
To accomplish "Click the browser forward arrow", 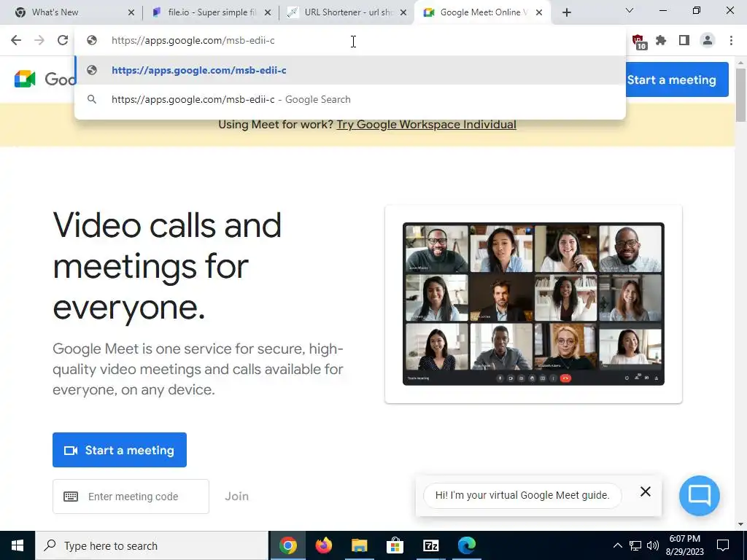I will [39, 41].
